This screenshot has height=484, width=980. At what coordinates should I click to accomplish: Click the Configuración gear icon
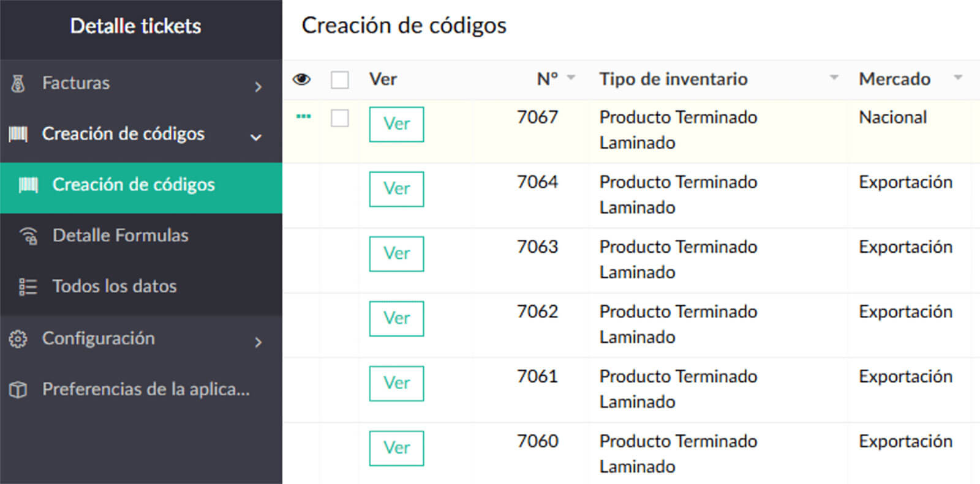tap(18, 338)
